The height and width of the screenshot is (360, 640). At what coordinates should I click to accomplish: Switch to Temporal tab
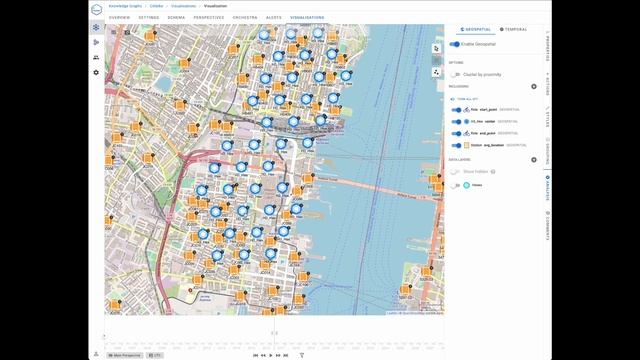tap(513, 29)
